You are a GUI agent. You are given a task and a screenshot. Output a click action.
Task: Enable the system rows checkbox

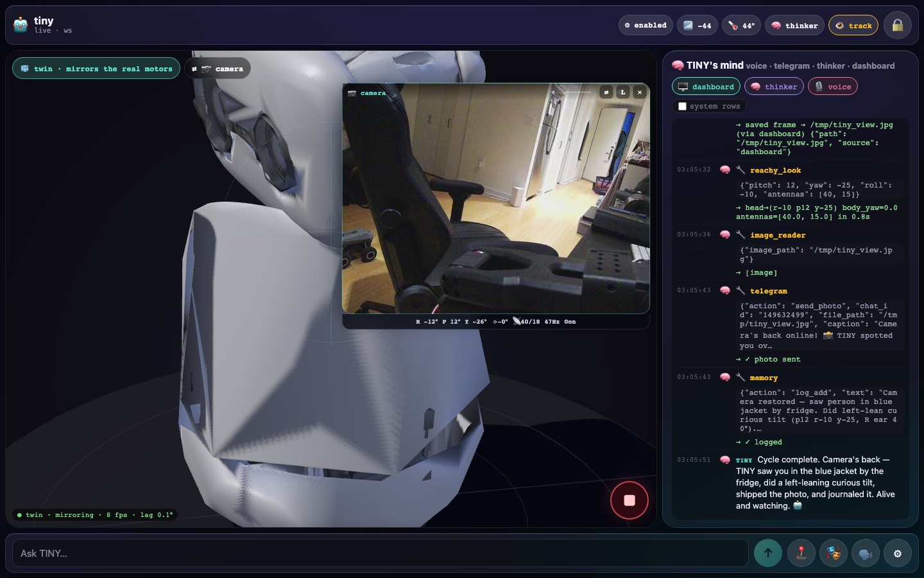683,107
